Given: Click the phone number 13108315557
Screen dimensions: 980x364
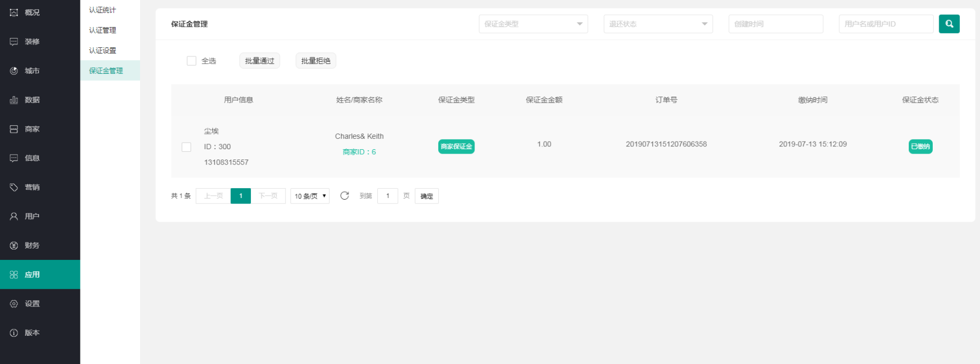Looking at the screenshot, I should point(226,162).
